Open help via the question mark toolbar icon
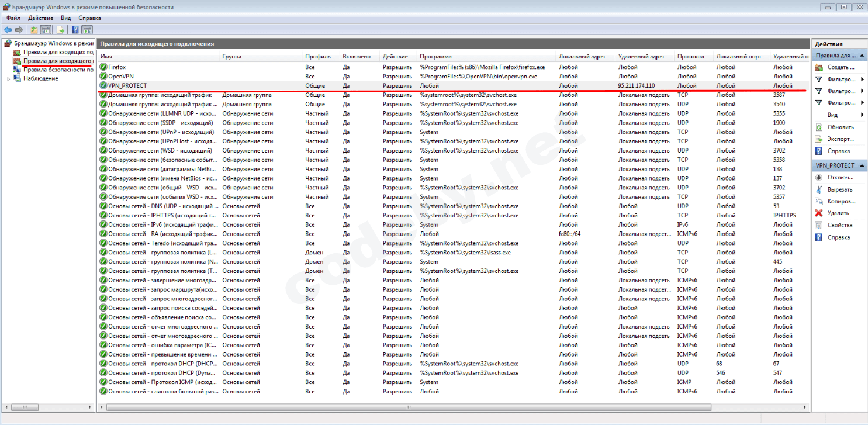 click(x=74, y=29)
